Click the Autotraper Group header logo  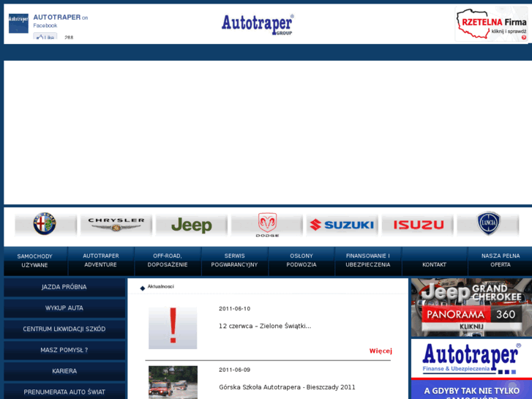(x=258, y=24)
